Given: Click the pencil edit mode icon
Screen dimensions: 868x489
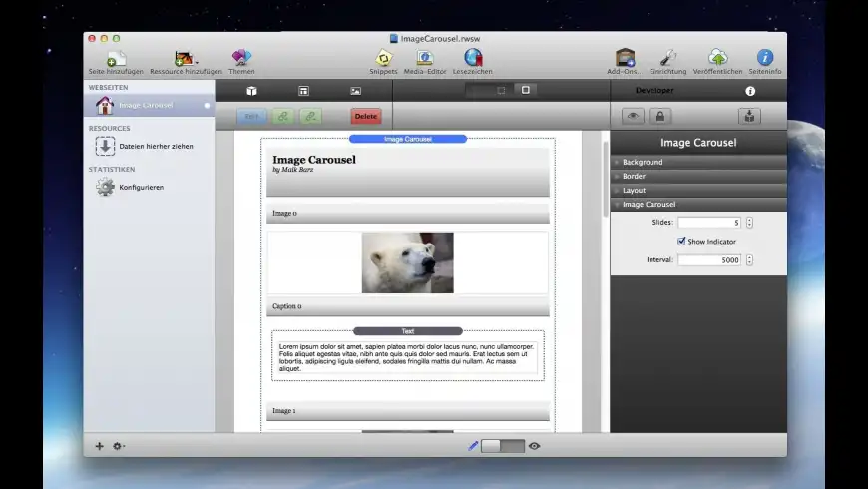Looking at the screenshot, I should coord(473,446).
